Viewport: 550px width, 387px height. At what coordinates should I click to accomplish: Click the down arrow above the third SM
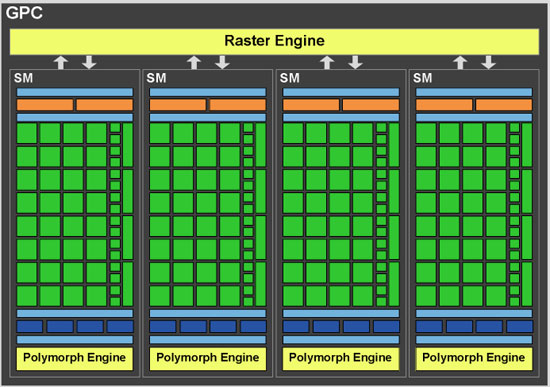[x=355, y=62]
